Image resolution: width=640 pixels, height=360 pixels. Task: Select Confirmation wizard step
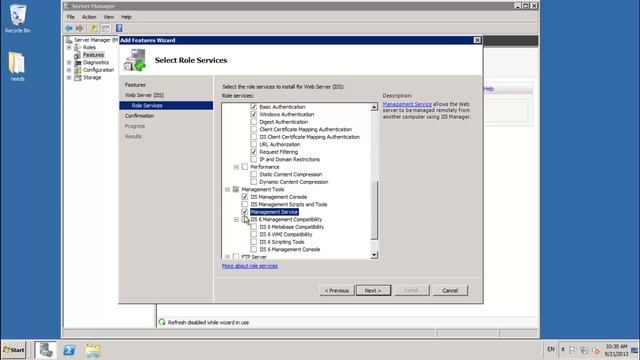[x=139, y=116]
